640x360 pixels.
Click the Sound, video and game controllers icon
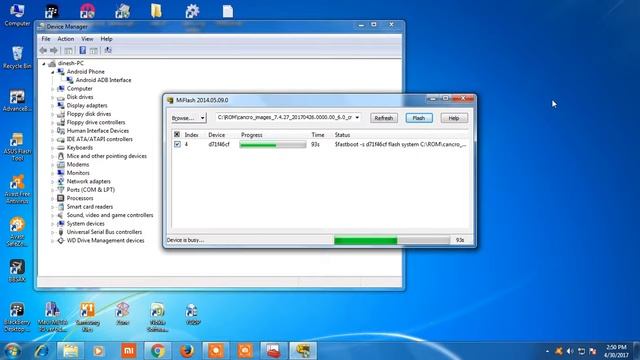[x=61, y=215]
